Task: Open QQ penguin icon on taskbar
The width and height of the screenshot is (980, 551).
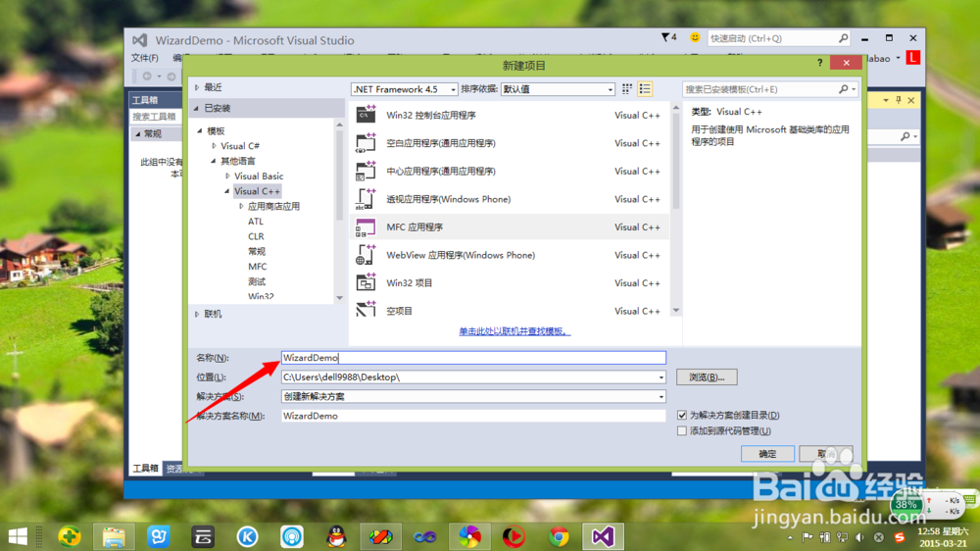Action: [x=337, y=536]
